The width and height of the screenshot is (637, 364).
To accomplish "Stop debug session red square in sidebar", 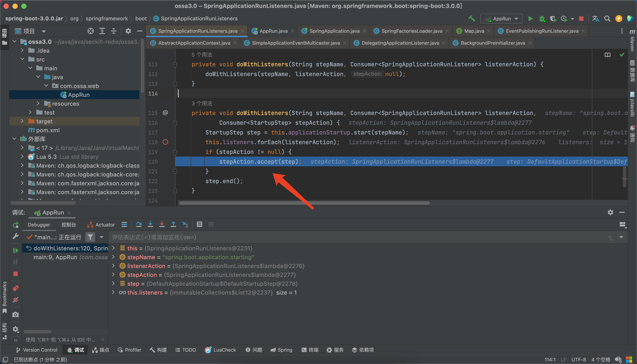I will coord(15,274).
